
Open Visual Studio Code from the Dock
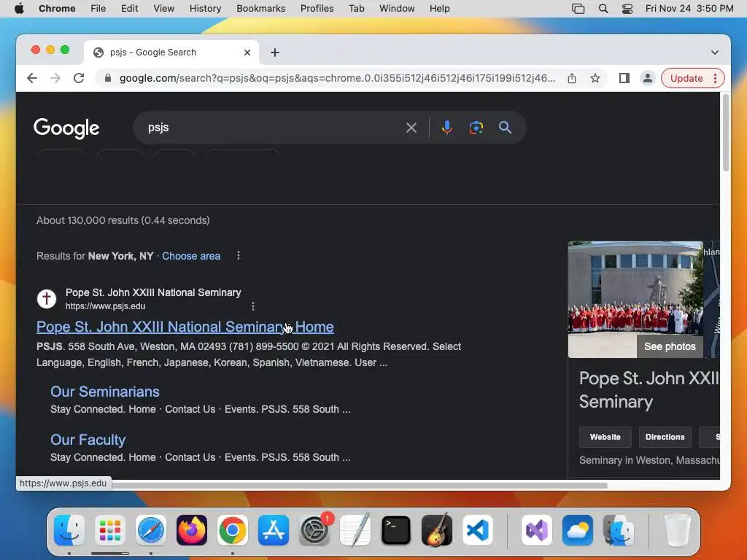coord(478,530)
